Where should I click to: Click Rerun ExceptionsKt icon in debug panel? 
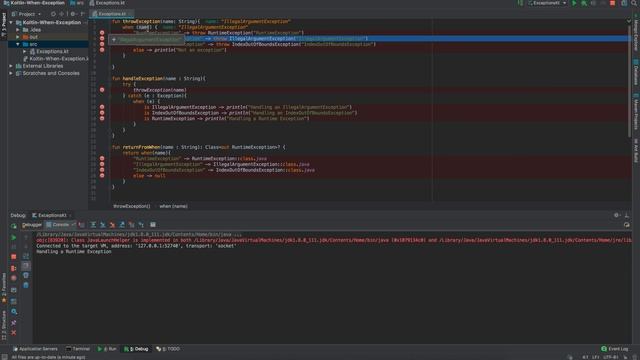point(13,225)
